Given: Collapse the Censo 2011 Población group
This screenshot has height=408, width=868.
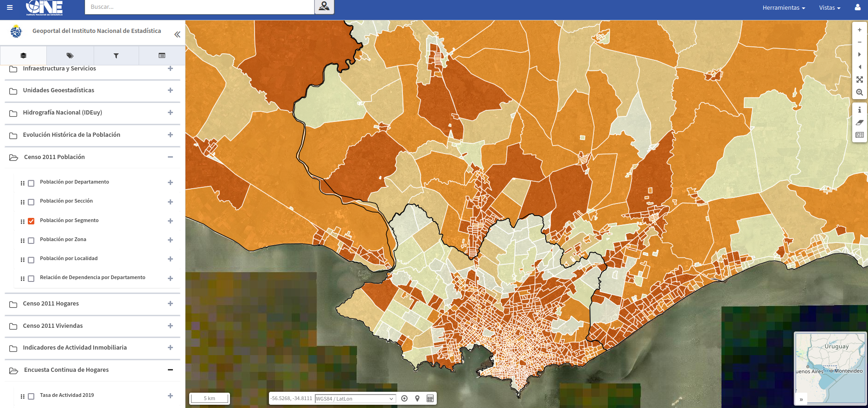Looking at the screenshot, I should coord(170,157).
